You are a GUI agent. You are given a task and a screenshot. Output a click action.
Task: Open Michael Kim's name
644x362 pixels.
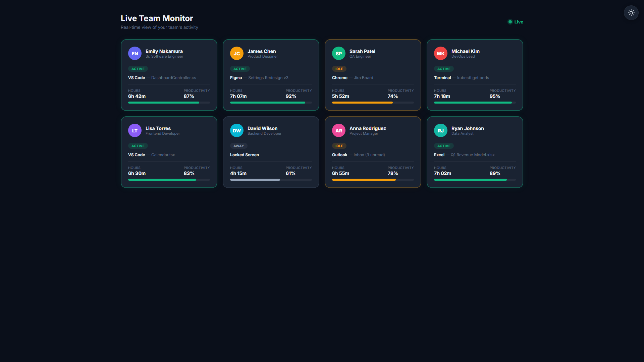pyautogui.click(x=465, y=51)
